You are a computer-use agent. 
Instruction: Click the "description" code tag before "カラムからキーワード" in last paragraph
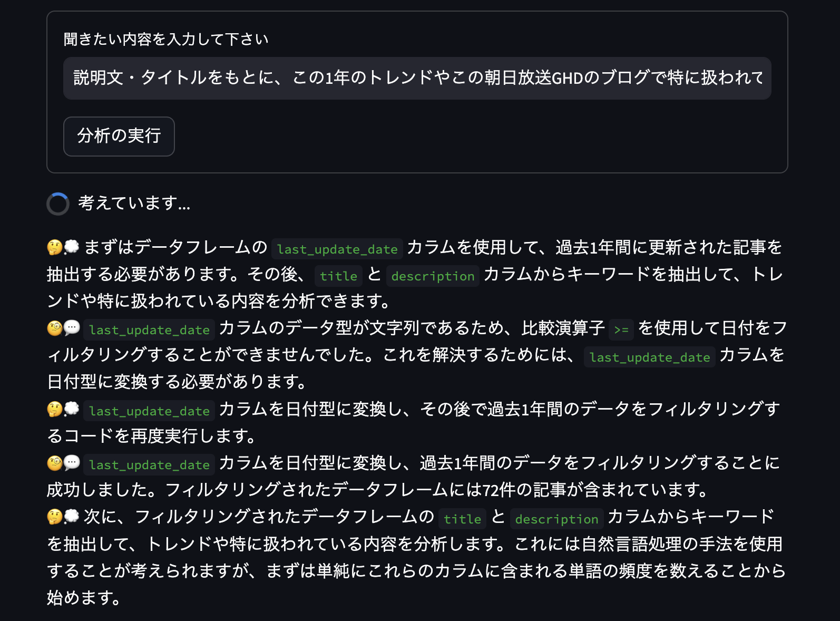coord(556,519)
